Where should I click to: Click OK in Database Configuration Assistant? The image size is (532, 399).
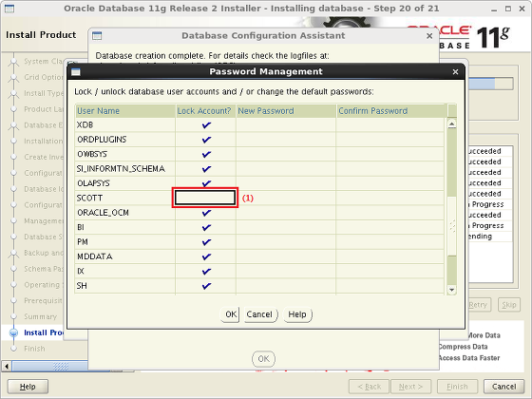pos(264,359)
